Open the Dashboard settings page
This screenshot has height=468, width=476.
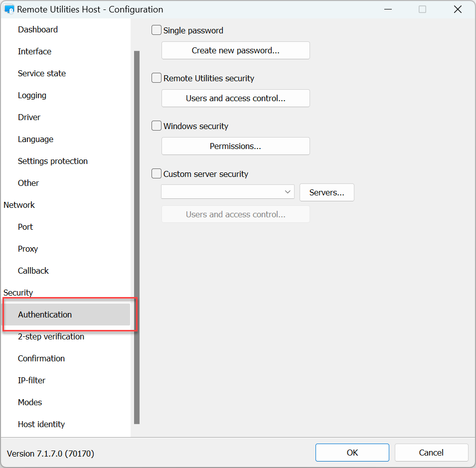pos(38,29)
